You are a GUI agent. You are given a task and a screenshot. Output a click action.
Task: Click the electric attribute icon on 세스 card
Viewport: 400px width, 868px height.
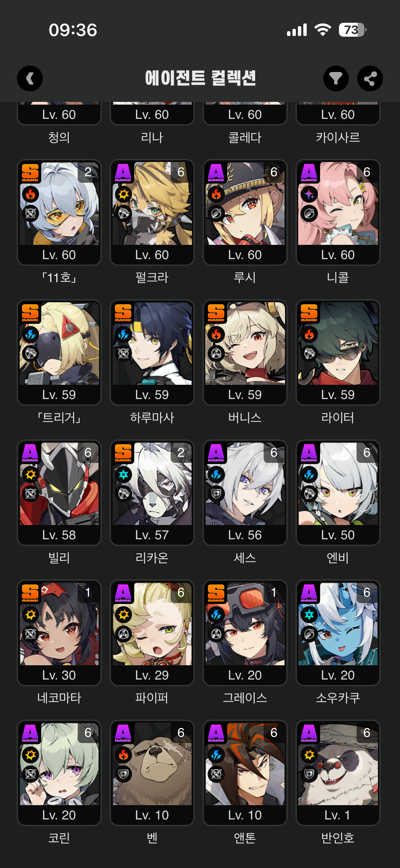[216, 474]
